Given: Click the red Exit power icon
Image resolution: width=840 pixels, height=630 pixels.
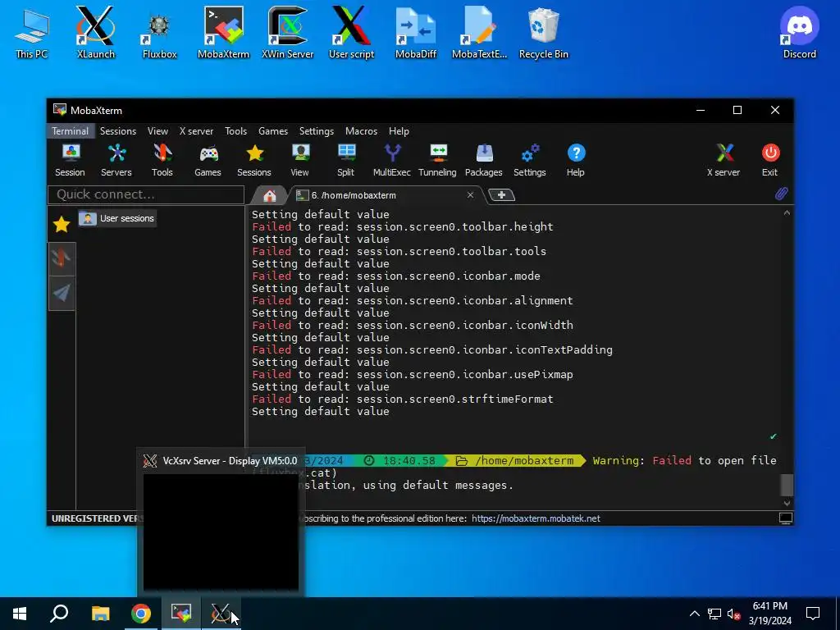Looking at the screenshot, I should pyautogui.click(x=769, y=160).
